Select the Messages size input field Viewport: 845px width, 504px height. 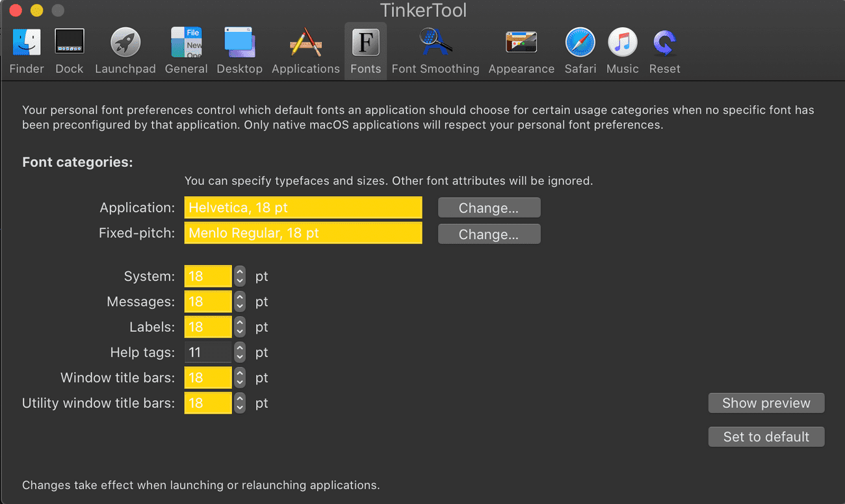click(208, 301)
